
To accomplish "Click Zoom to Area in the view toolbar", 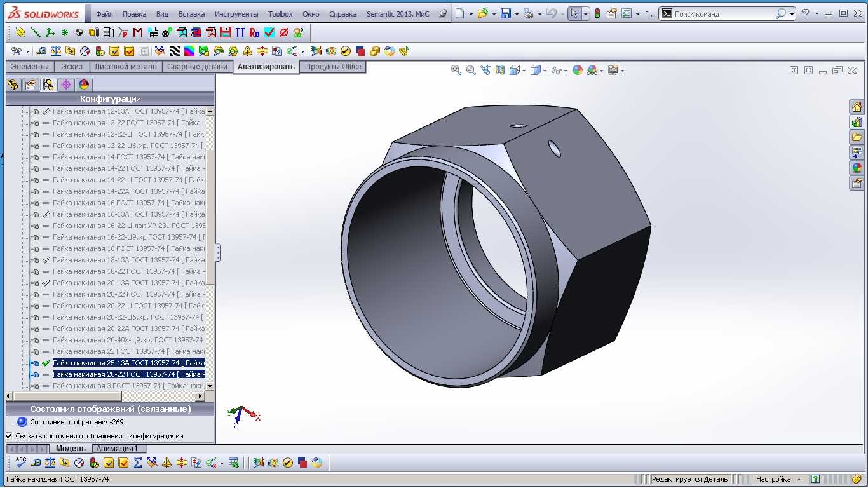I will 470,71.
